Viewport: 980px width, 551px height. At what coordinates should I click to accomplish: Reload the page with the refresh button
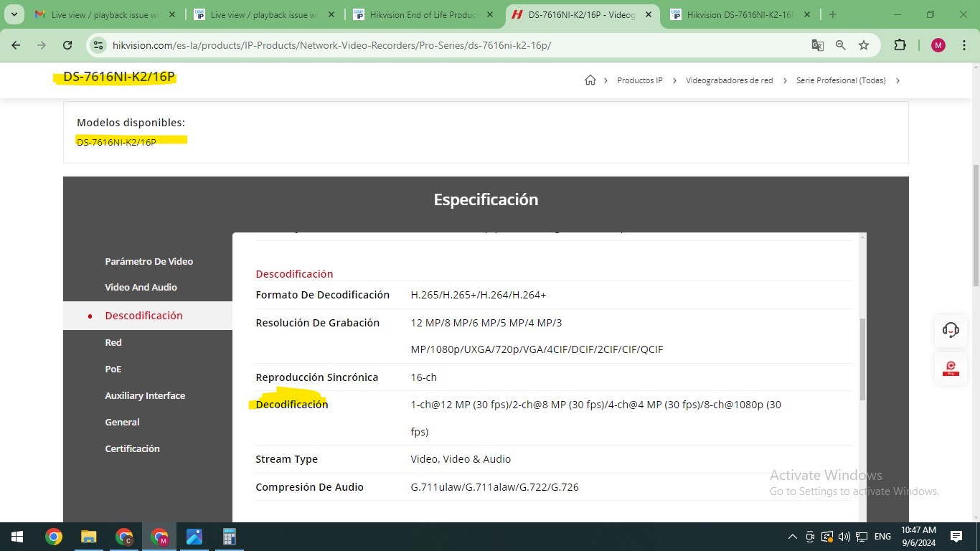[x=67, y=45]
